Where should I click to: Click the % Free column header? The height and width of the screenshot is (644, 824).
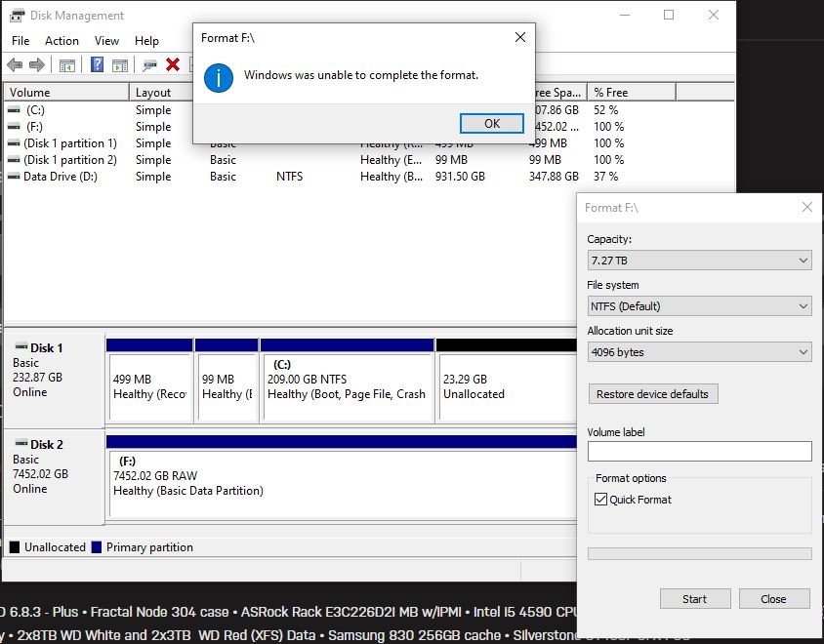[x=631, y=93]
